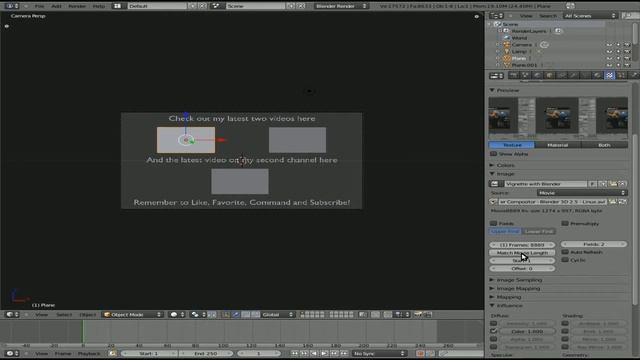
Task: Open the Render menu
Action: (x=77, y=6)
